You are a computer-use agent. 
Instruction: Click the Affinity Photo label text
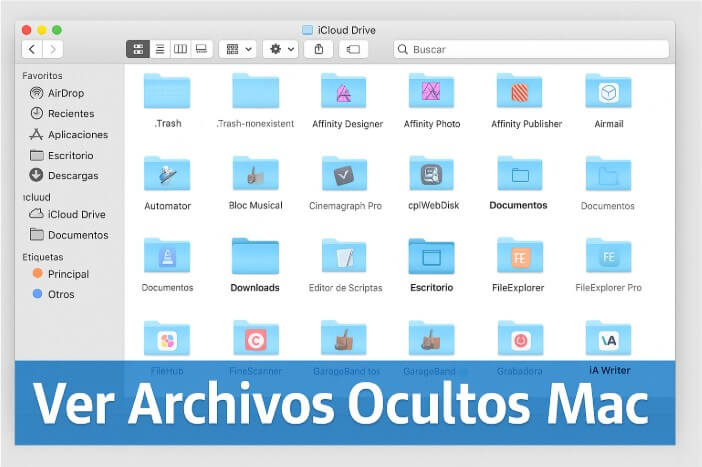coord(432,124)
